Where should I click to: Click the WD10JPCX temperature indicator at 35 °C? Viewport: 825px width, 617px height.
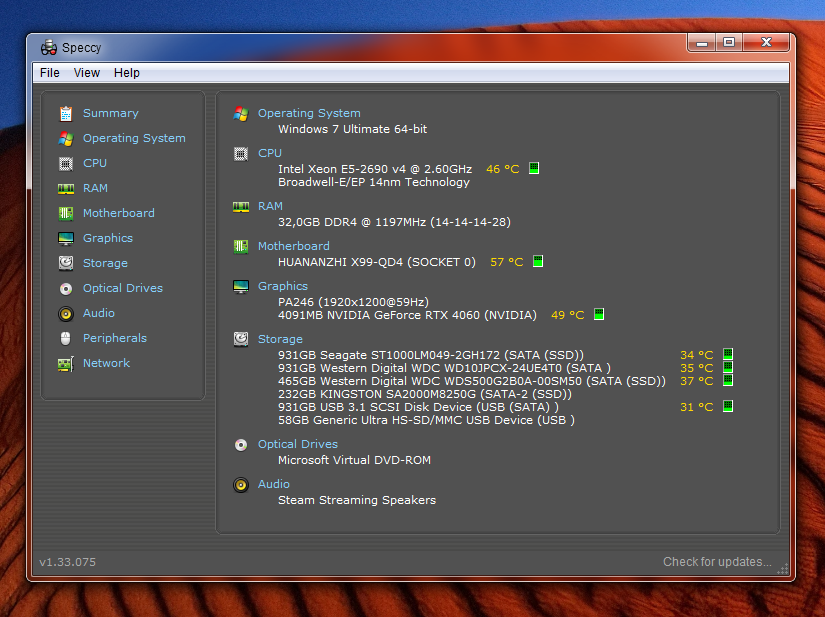[728, 367]
